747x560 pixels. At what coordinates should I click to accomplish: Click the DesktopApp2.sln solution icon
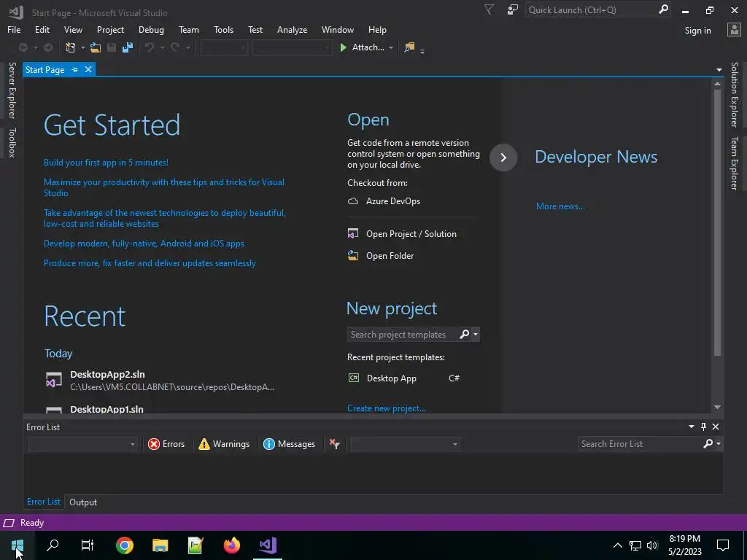pos(54,380)
